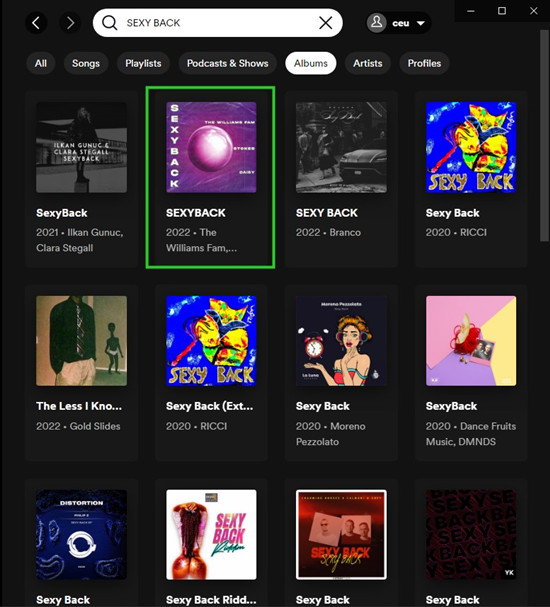The height and width of the screenshot is (607, 550).
Task: Click the magnifier search icon
Action: click(x=110, y=23)
